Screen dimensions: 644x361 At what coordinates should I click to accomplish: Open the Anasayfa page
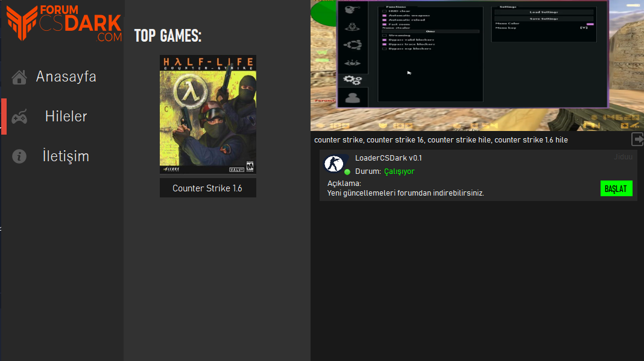[66, 77]
